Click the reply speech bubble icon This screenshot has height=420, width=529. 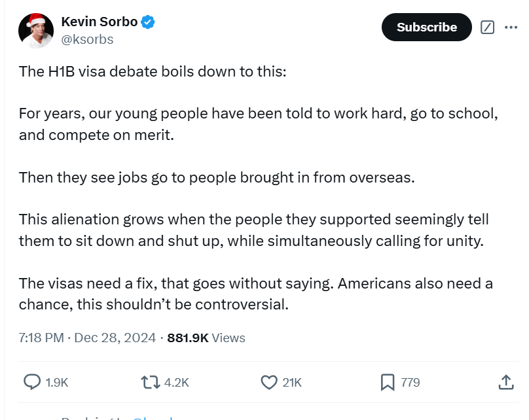pyautogui.click(x=32, y=382)
